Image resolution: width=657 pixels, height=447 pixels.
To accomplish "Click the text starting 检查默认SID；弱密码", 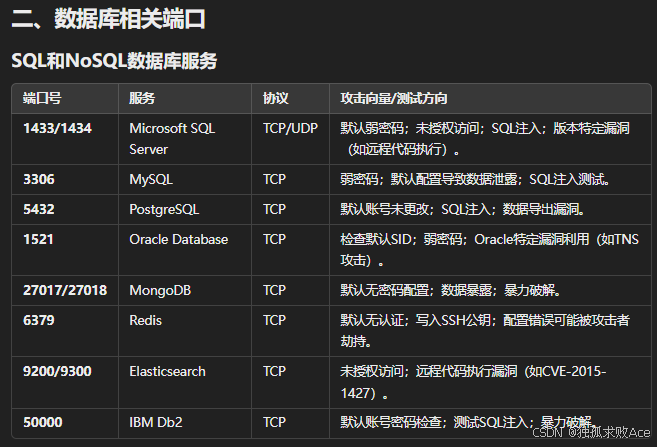I will click(489, 250).
